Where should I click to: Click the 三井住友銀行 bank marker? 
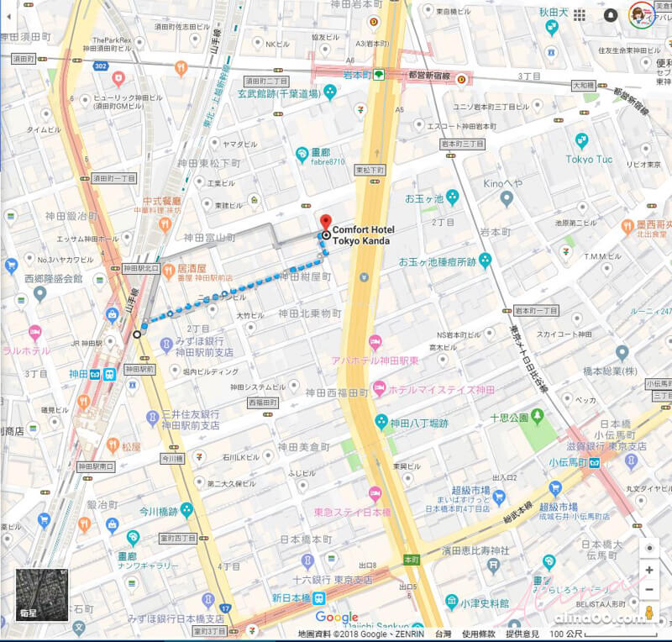[152, 418]
